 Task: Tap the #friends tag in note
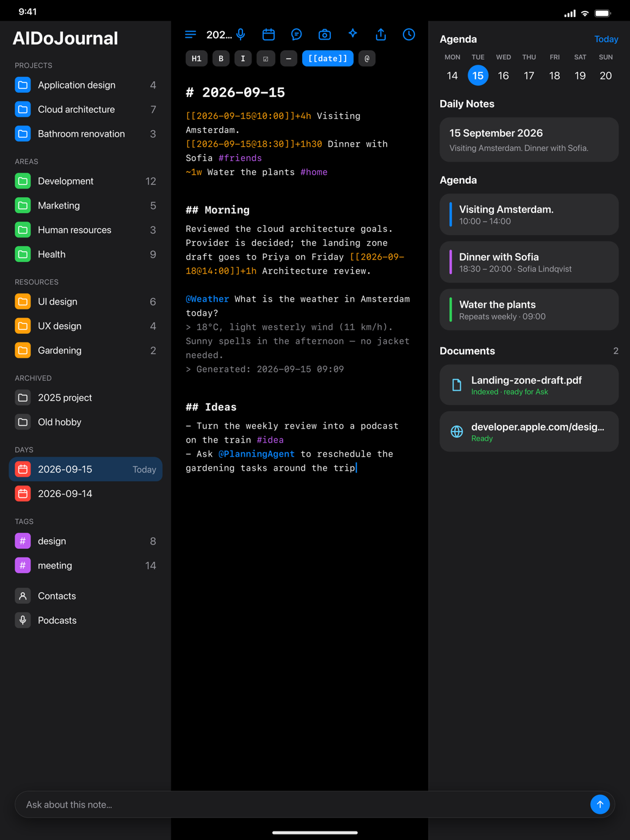point(240,158)
